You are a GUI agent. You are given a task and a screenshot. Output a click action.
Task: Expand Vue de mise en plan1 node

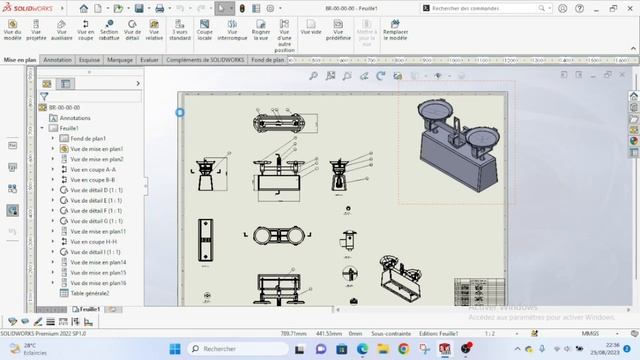pyautogui.click(x=53, y=149)
